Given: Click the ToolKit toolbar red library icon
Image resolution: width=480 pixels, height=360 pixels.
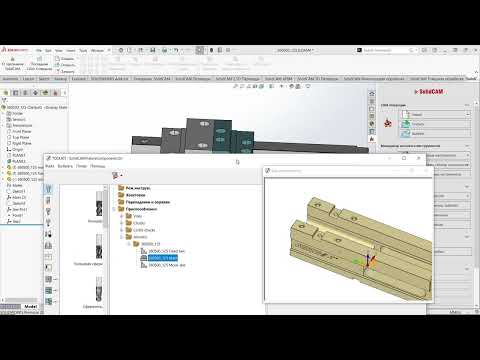Looking at the screenshot, I should 115,175.
